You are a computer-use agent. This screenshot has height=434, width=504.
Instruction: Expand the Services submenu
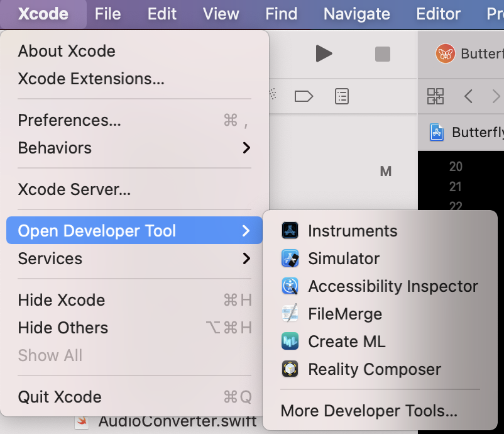134,259
